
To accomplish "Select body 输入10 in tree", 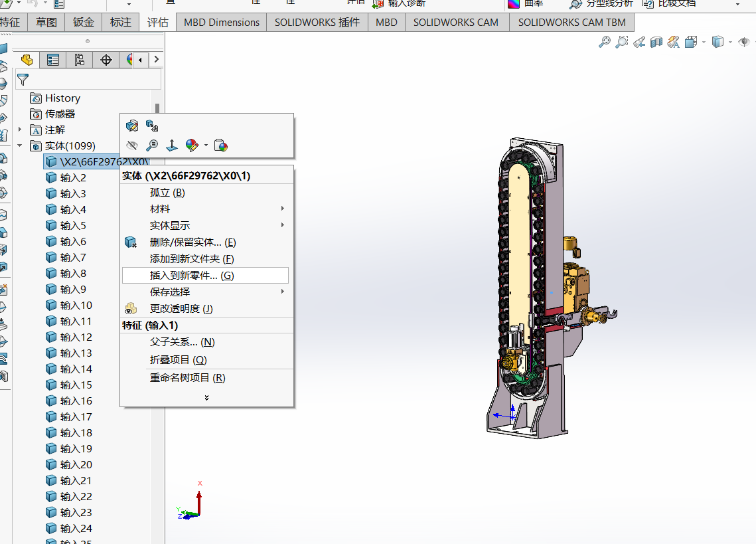I will coord(69,305).
